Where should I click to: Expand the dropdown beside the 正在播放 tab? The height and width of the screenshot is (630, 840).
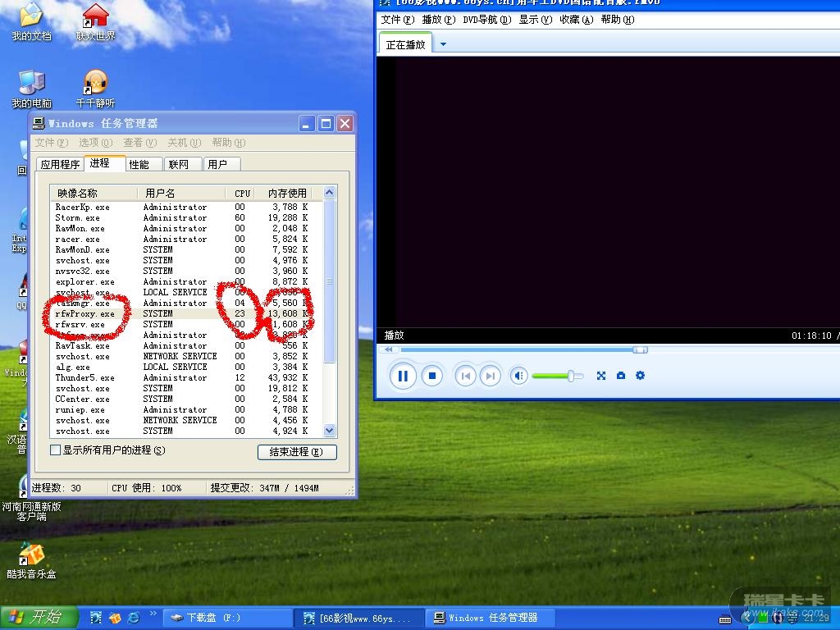pyautogui.click(x=444, y=44)
